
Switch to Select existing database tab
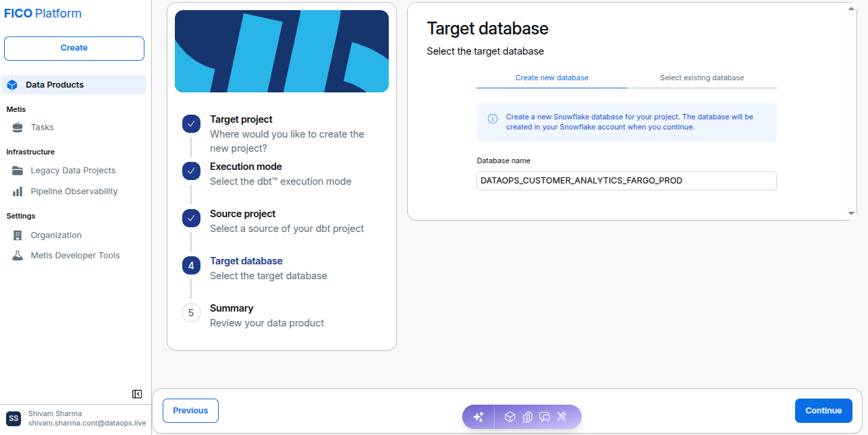[x=702, y=78]
